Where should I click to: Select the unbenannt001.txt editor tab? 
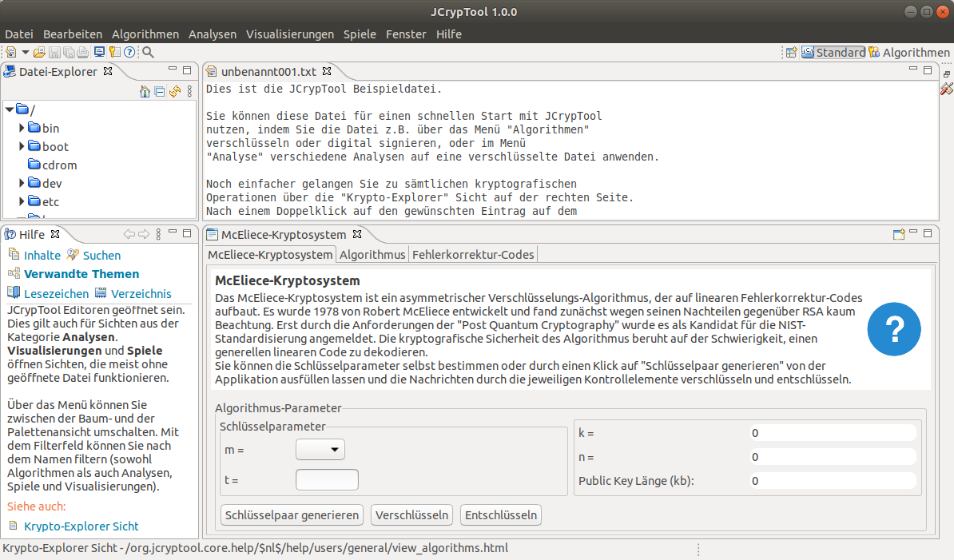(x=268, y=72)
